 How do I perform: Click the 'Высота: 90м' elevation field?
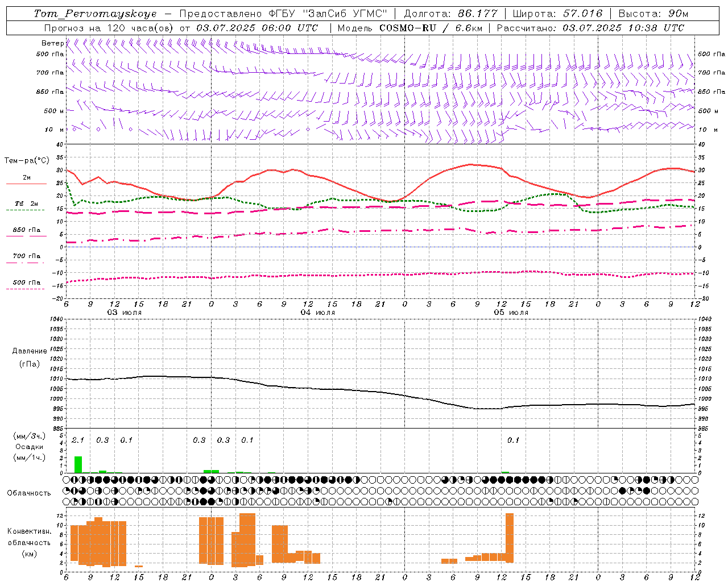(x=653, y=14)
